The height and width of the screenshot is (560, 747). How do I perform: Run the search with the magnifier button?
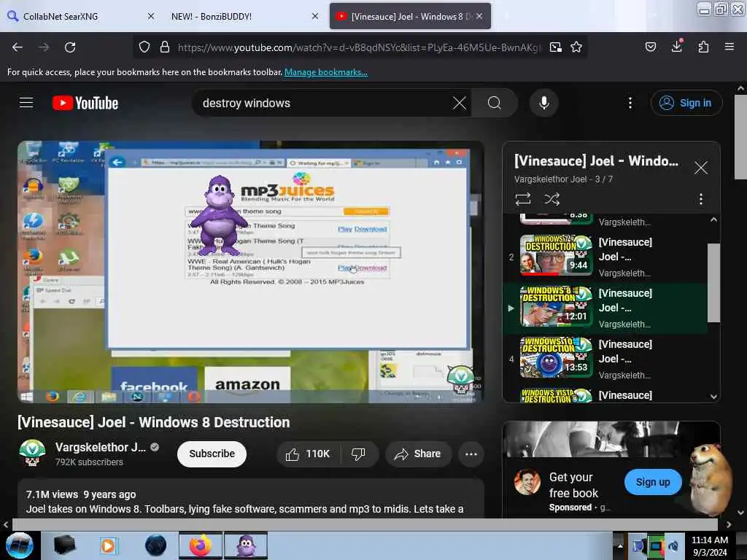pos(495,103)
